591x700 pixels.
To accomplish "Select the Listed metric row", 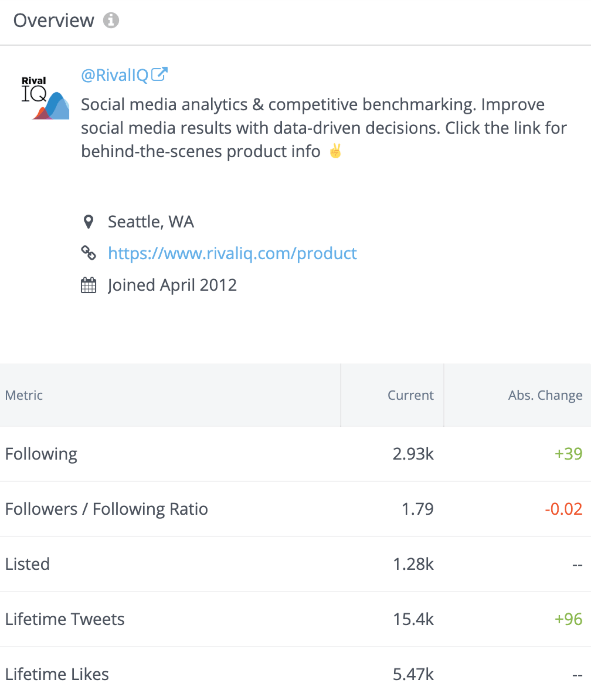I will click(27, 564).
